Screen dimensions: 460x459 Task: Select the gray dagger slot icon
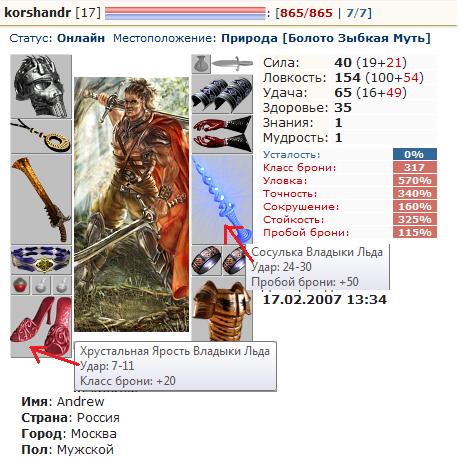coord(232,64)
